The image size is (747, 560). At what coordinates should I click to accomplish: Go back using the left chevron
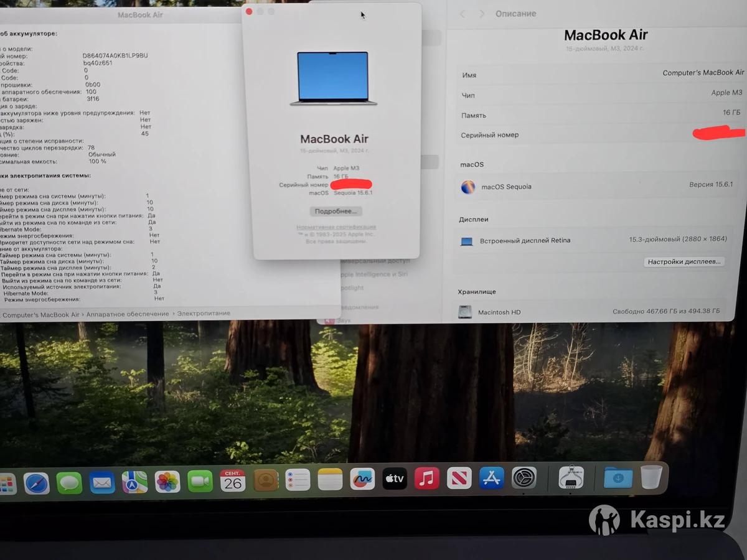(x=463, y=14)
